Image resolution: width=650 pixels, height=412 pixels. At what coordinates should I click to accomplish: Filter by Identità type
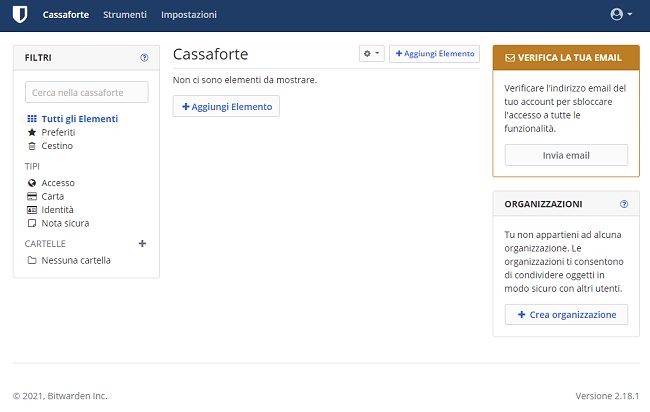50,210
